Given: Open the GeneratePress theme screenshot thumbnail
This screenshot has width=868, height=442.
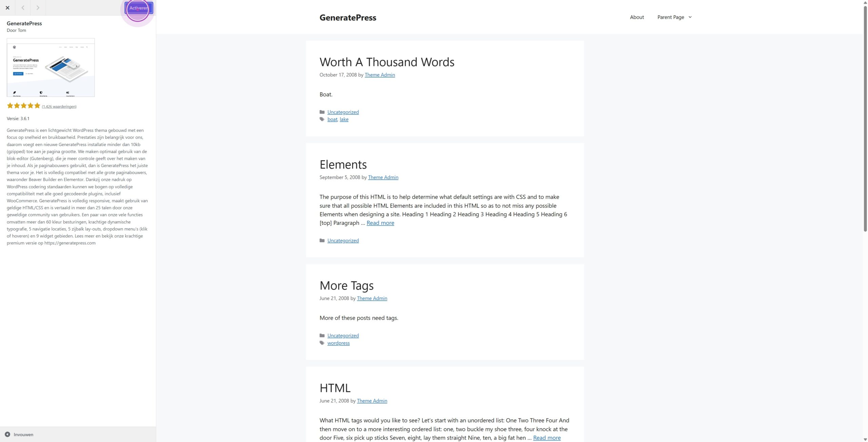Looking at the screenshot, I should pyautogui.click(x=51, y=67).
